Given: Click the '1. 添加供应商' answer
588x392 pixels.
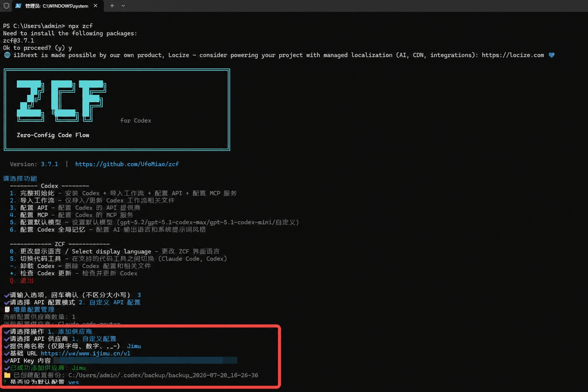Looking at the screenshot, I should click(x=70, y=332).
